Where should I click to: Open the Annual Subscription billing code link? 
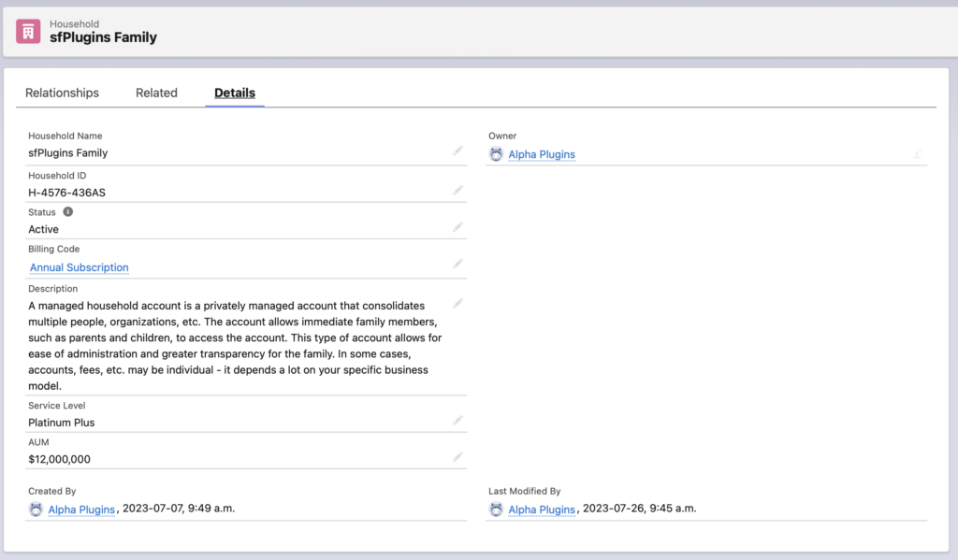click(x=80, y=267)
